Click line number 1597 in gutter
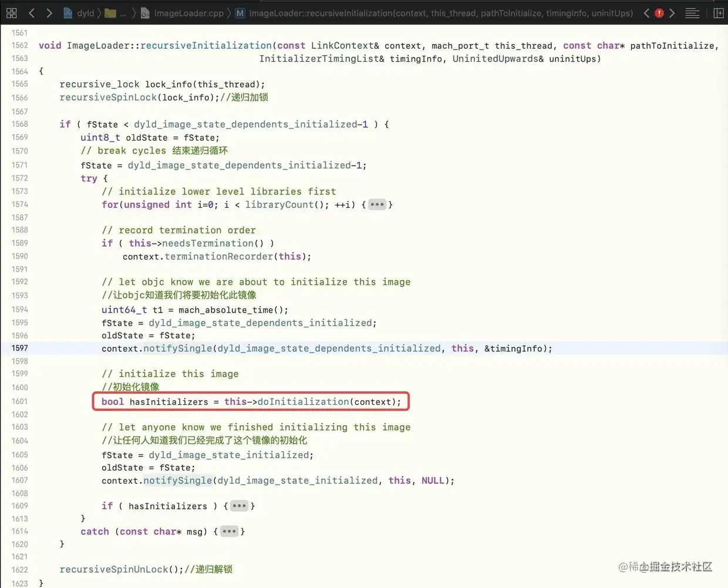This screenshot has width=728, height=588. tap(19, 348)
